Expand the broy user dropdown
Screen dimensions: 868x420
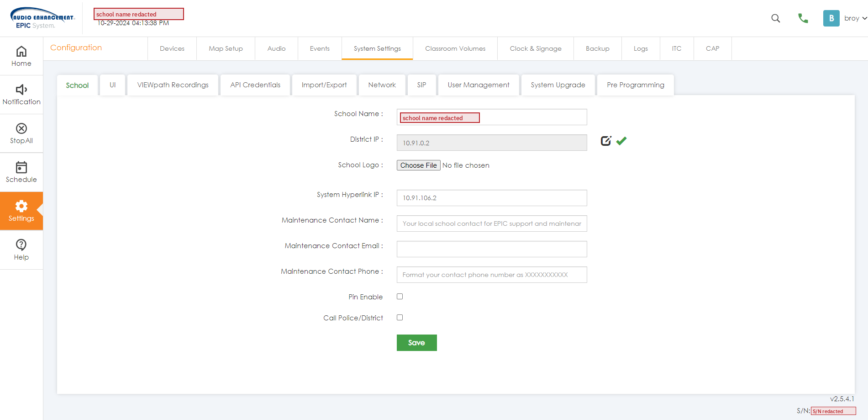(x=855, y=18)
